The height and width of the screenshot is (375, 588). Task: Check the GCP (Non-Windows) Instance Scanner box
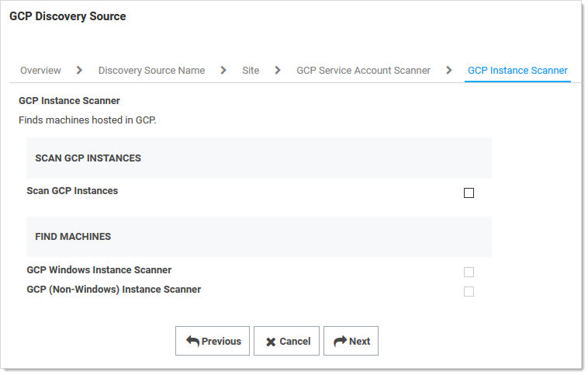point(469,291)
